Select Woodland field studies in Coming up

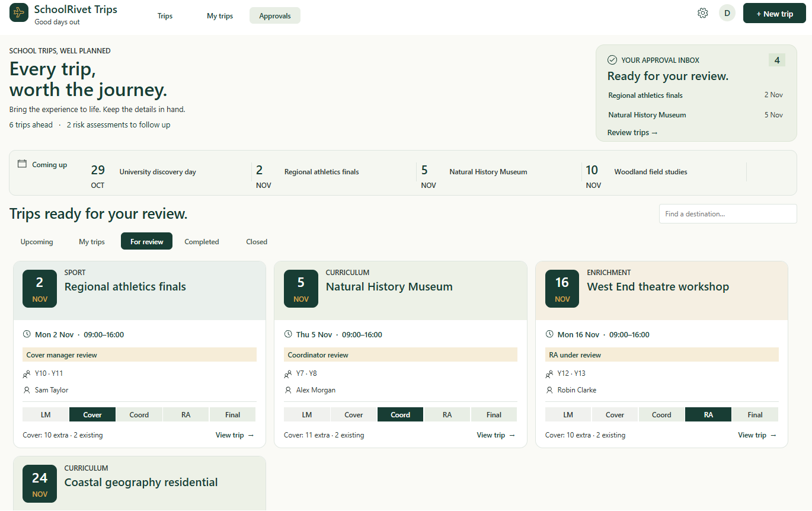[x=651, y=172]
